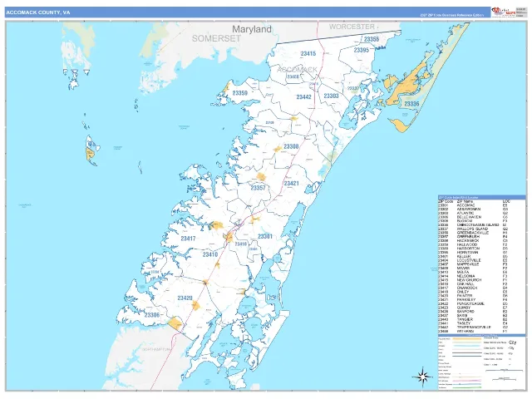Click ZIP code label 23415 on map

308,53
